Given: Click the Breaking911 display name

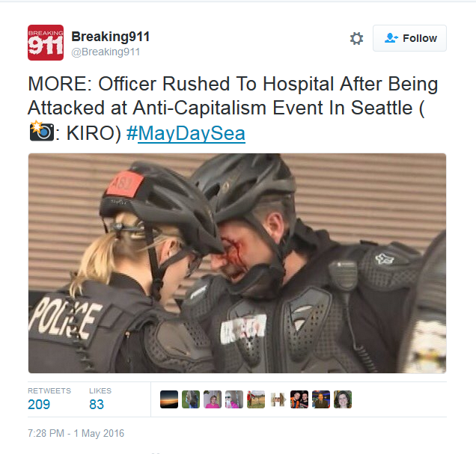Looking at the screenshot, I should 111,37.
